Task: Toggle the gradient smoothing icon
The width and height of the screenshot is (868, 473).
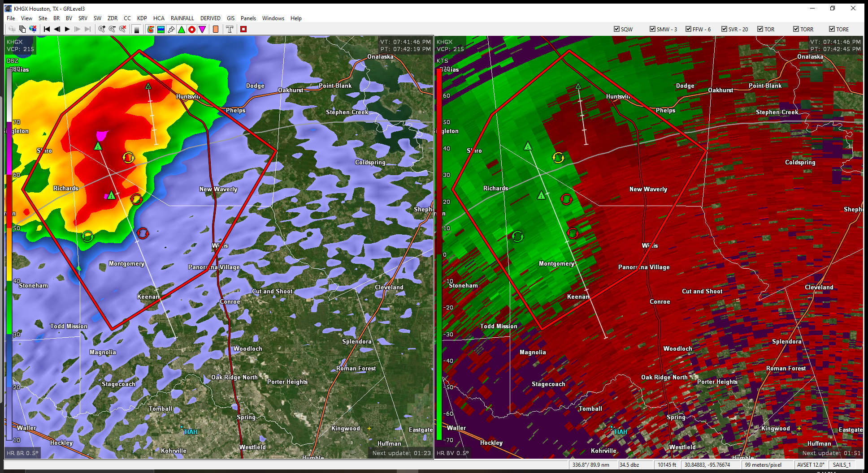Action: [x=137, y=29]
